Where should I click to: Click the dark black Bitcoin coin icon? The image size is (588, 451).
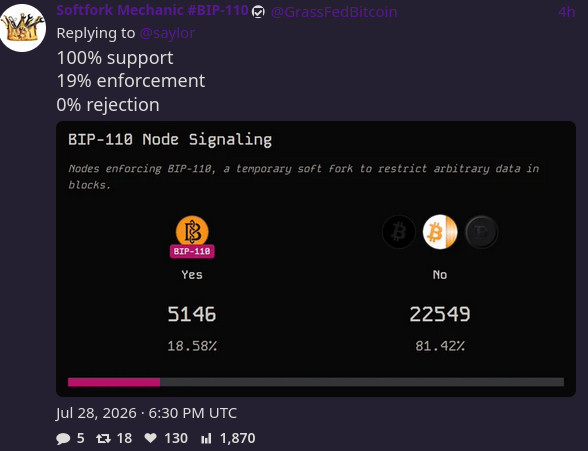pyautogui.click(x=399, y=232)
